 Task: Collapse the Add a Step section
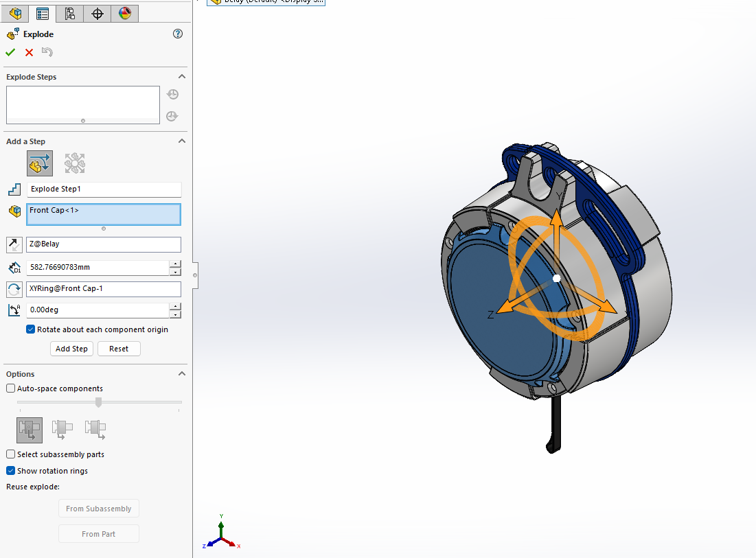click(181, 141)
